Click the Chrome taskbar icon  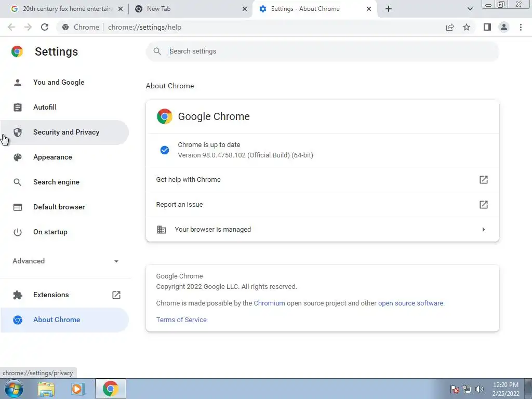pos(111,389)
